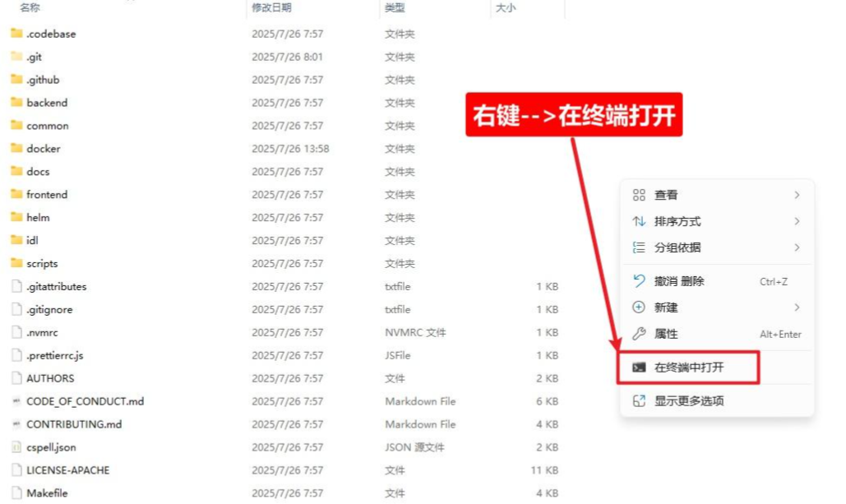Select the LICENSE-APACHE file name
Viewport: 846px width, 504px height.
68,470
